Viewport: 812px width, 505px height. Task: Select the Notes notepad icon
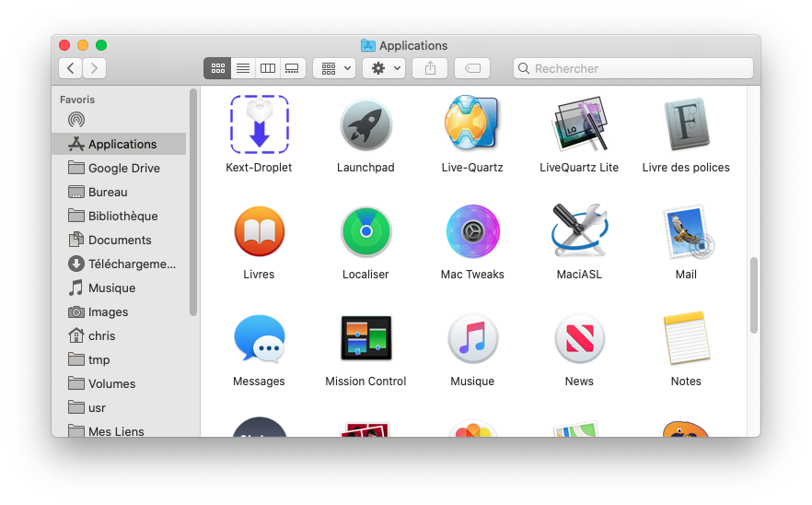686,337
